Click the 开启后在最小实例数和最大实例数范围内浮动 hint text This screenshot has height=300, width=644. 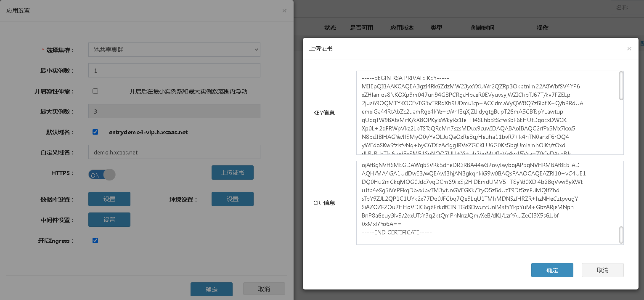pos(188,91)
